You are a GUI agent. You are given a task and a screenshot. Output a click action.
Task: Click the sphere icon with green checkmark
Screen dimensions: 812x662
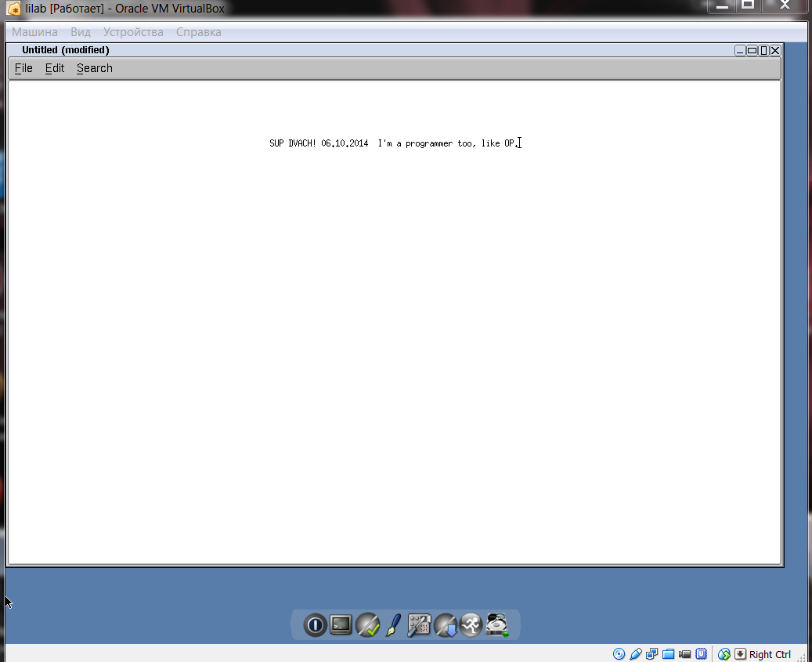point(368,625)
